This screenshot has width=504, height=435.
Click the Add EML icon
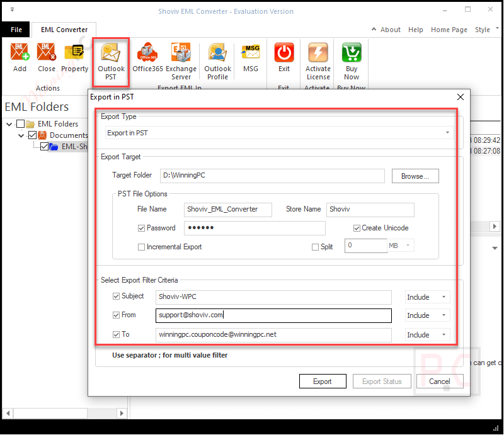coord(20,52)
